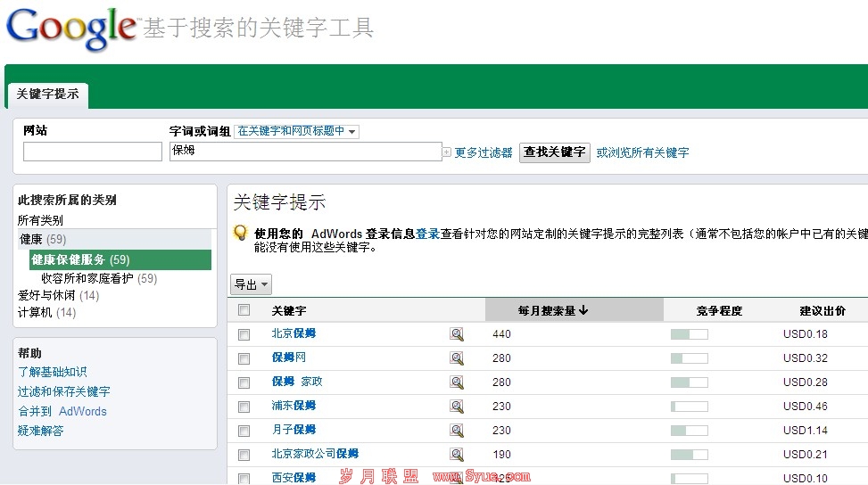Click magnifier icon next to 浦东保姆
Screen dimensions: 868x485
pos(457,407)
